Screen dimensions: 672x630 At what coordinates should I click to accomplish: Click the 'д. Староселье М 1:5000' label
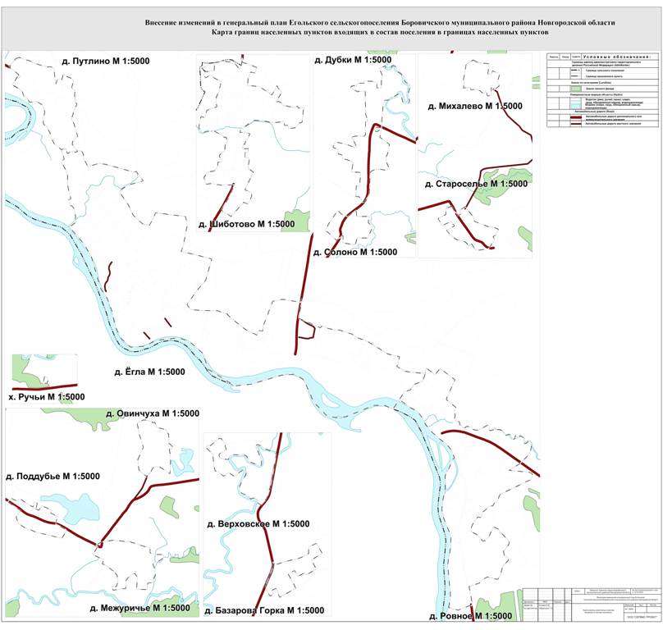point(476,184)
